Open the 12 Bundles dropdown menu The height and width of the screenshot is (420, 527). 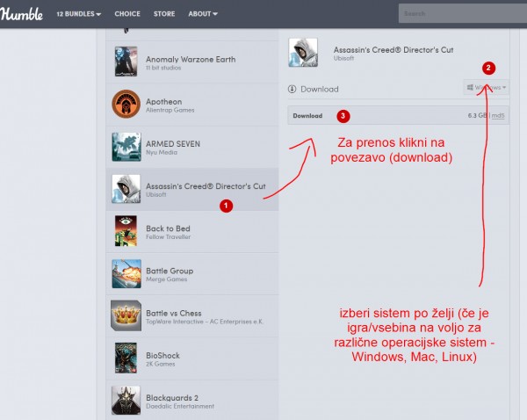coord(79,14)
